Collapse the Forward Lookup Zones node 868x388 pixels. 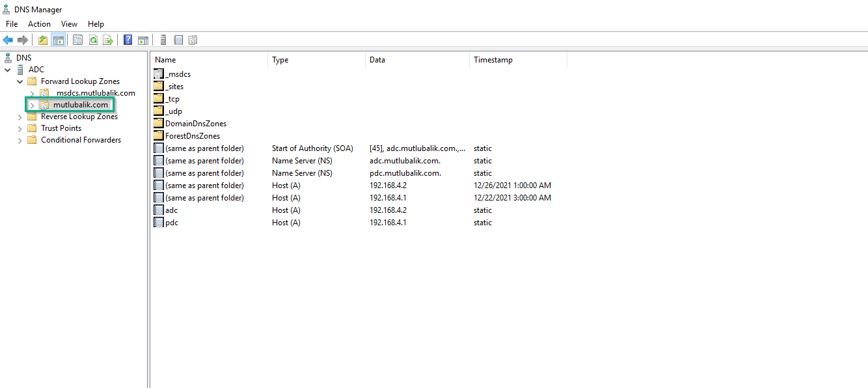click(x=19, y=81)
